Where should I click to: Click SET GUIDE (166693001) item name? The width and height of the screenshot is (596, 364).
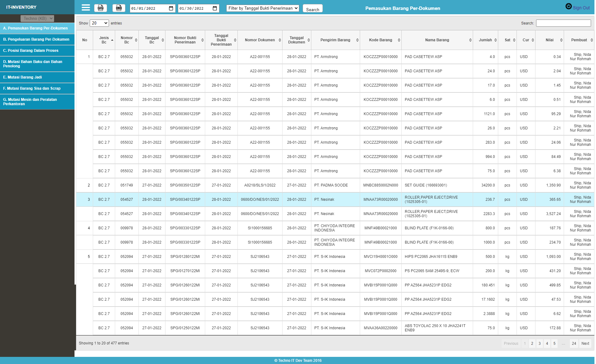coord(426,185)
